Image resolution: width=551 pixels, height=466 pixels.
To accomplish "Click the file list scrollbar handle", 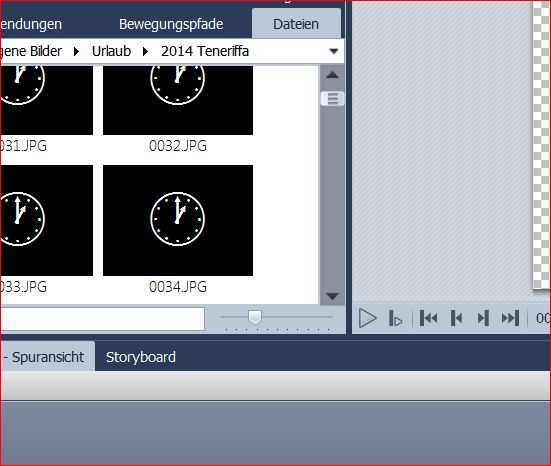I will click(x=332, y=99).
